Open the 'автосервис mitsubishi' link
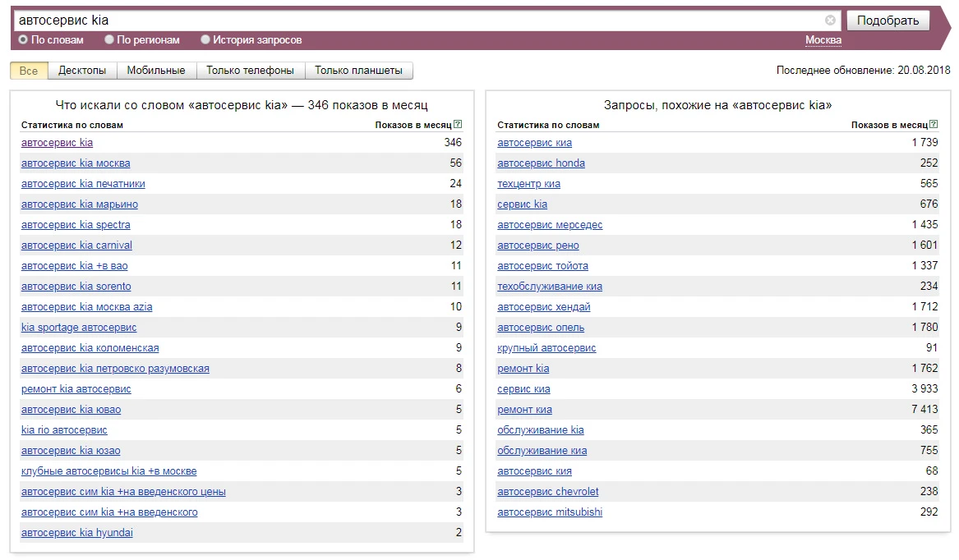The image size is (959, 560). tap(550, 512)
